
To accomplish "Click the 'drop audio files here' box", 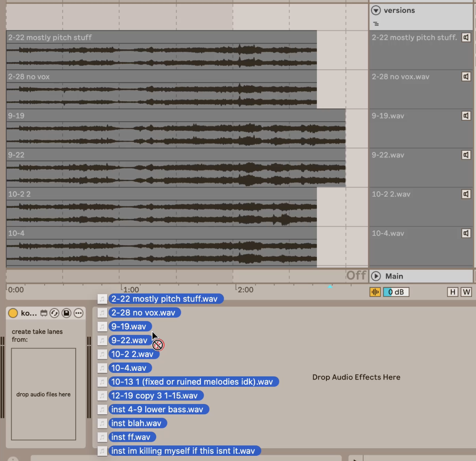I will click(43, 394).
